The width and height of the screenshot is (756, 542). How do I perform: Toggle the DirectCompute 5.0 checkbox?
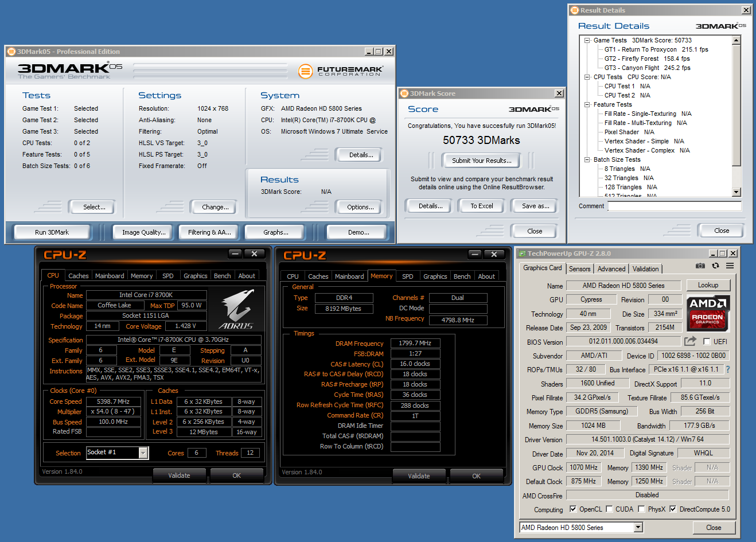pos(673,509)
